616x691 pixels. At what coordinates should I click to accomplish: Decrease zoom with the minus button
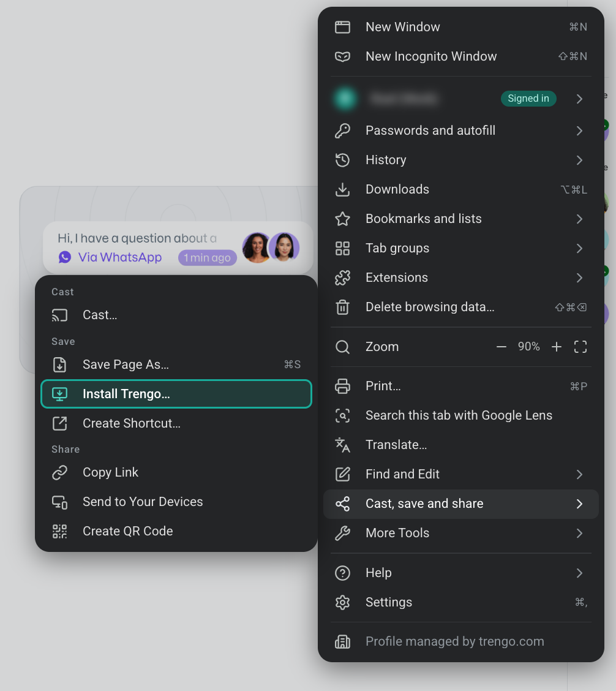tap(501, 347)
